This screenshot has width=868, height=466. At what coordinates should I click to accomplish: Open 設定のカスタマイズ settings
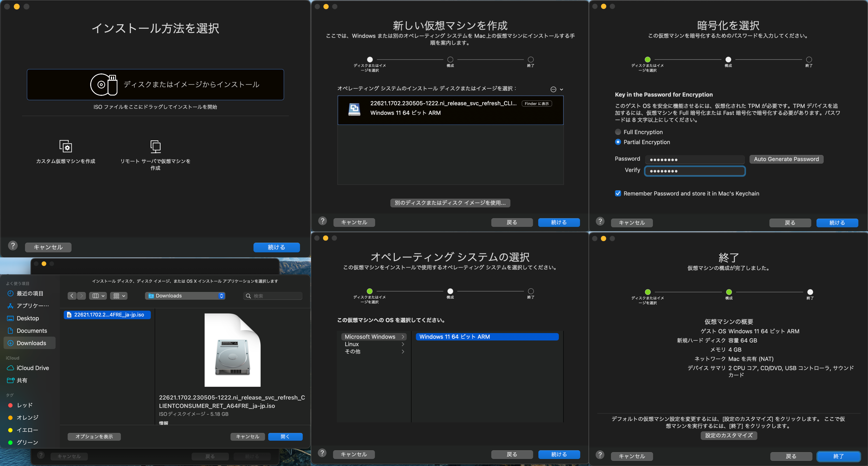pyautogui.click(x=729, y=435)
